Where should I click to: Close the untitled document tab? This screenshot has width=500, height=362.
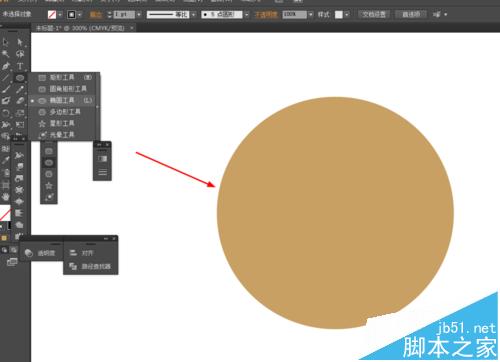(x=132, y=28)
